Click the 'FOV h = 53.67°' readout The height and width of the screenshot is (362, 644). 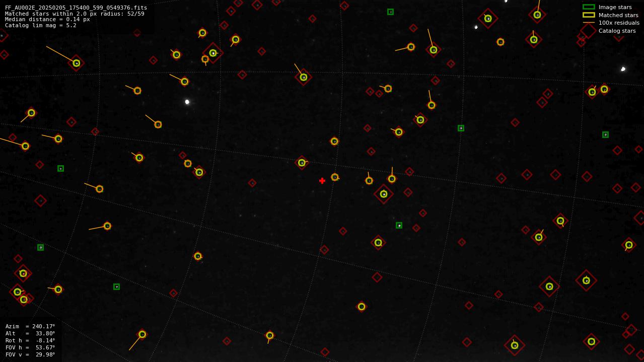click(x=30, y=347)
